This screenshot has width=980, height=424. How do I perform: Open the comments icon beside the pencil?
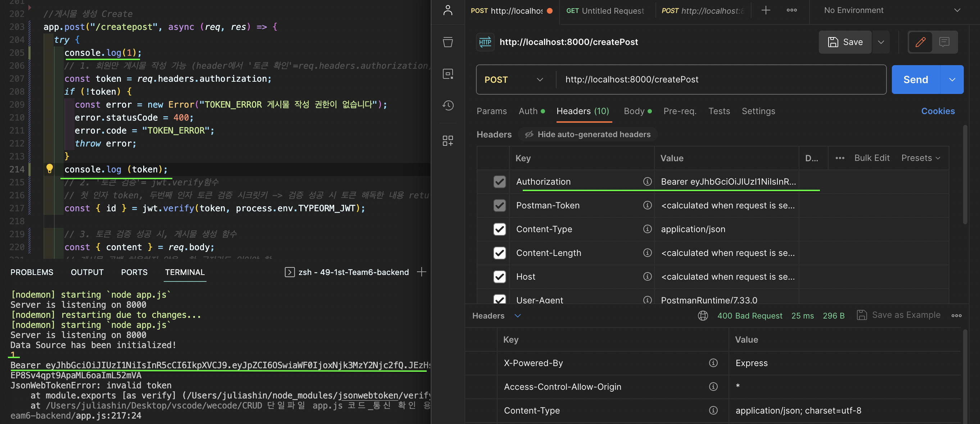(x=944, y=42)
